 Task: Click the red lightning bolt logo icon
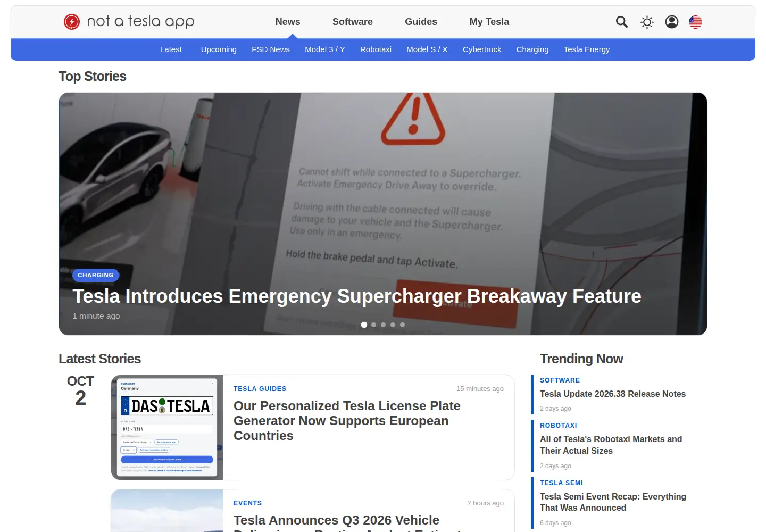pyautogui.click(x=72, y=22)
